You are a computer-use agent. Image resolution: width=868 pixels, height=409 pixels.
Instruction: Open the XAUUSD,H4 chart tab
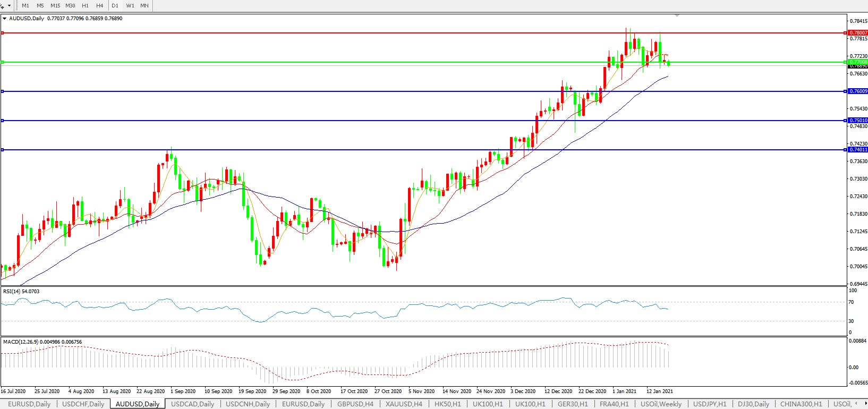pos(404,404)
